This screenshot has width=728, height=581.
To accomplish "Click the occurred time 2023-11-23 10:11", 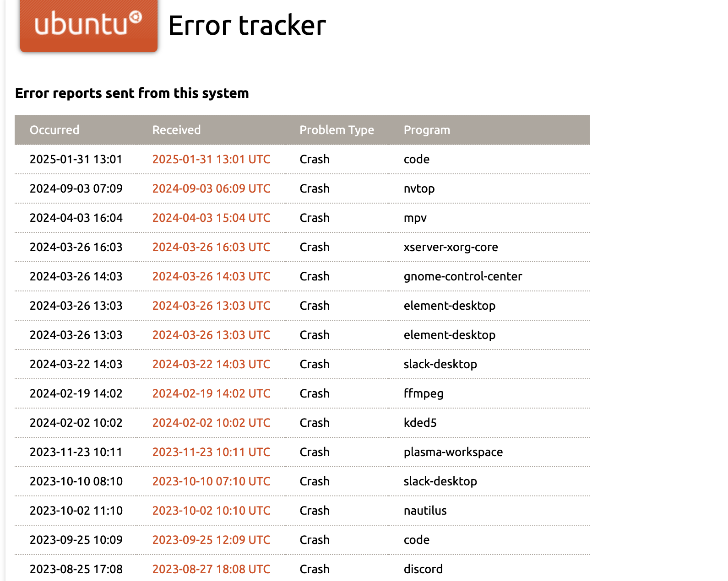I will tap(76, 452).
